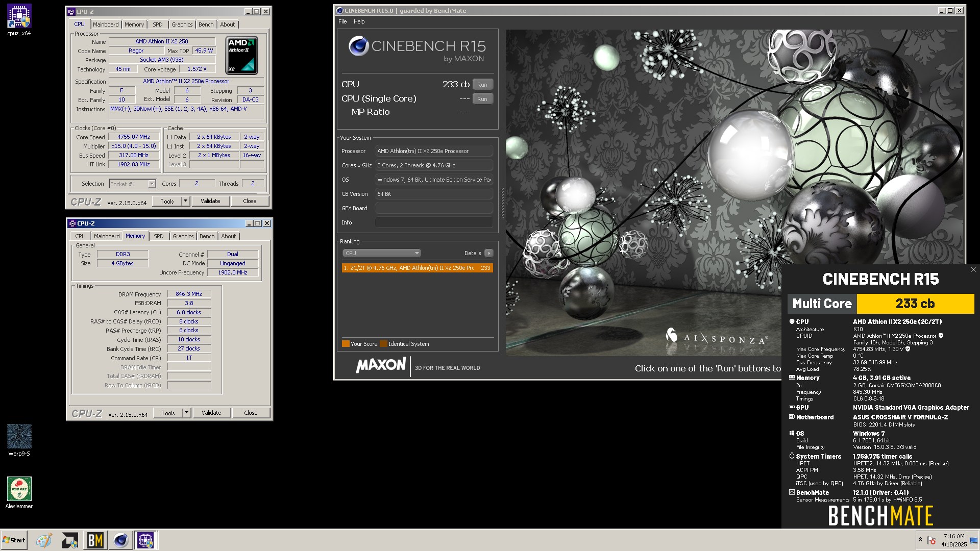Open the Warp9-S desktop shortcut
980x551 pixels.
coord(19,440)
